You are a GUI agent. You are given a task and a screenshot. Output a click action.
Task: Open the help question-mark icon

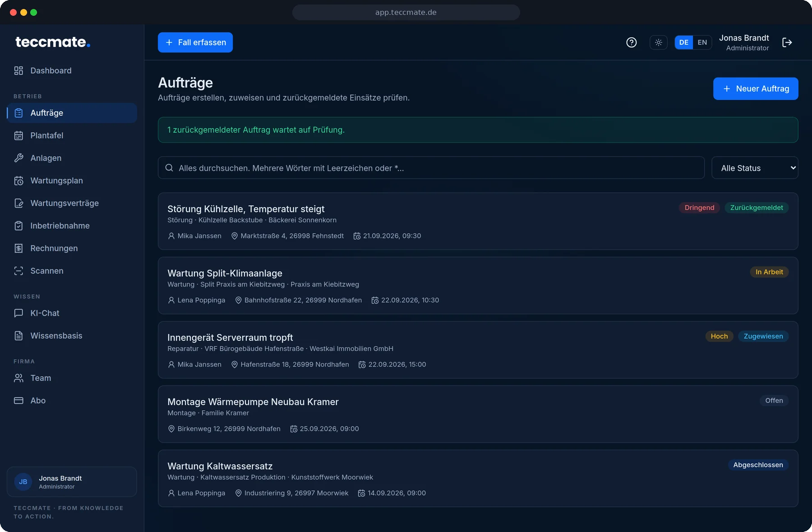click(632, 42)
